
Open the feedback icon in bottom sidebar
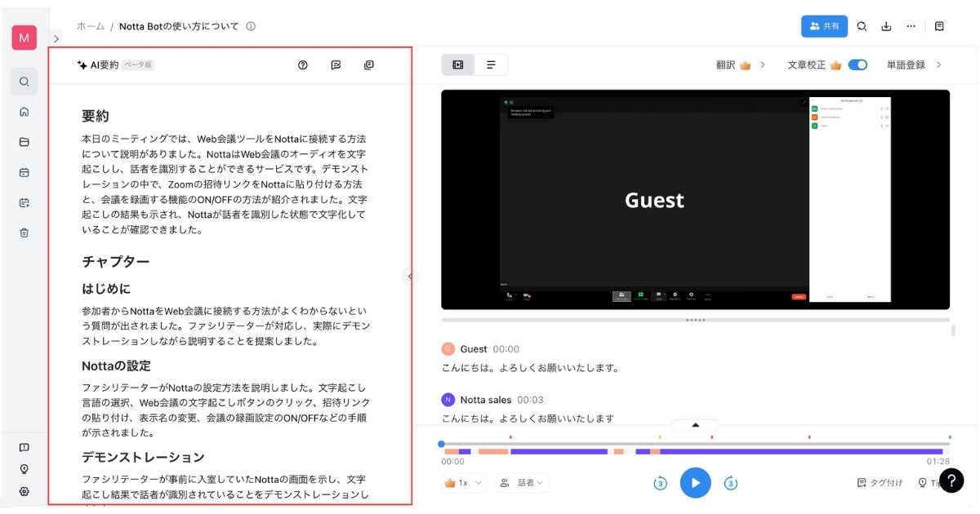pos(24,447)
